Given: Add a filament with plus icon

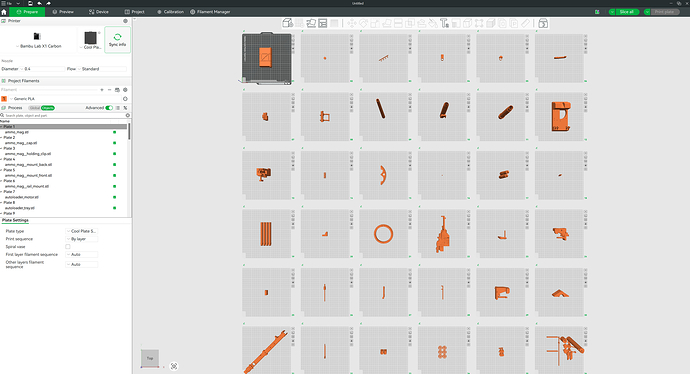Looking at the screenshot, I should [x=102, y=90].
